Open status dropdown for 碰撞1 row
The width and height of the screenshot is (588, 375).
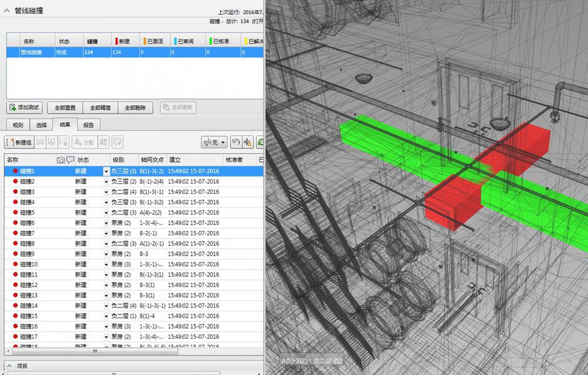[106, 171]
